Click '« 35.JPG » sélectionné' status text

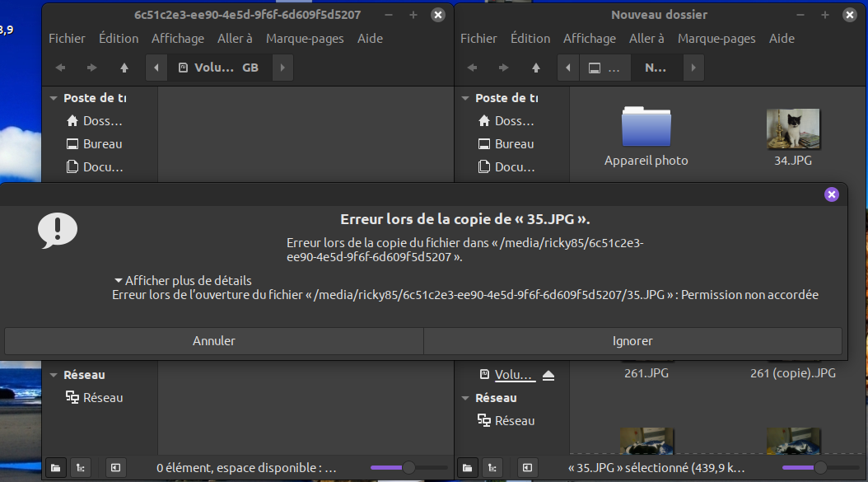pos(656,468)
